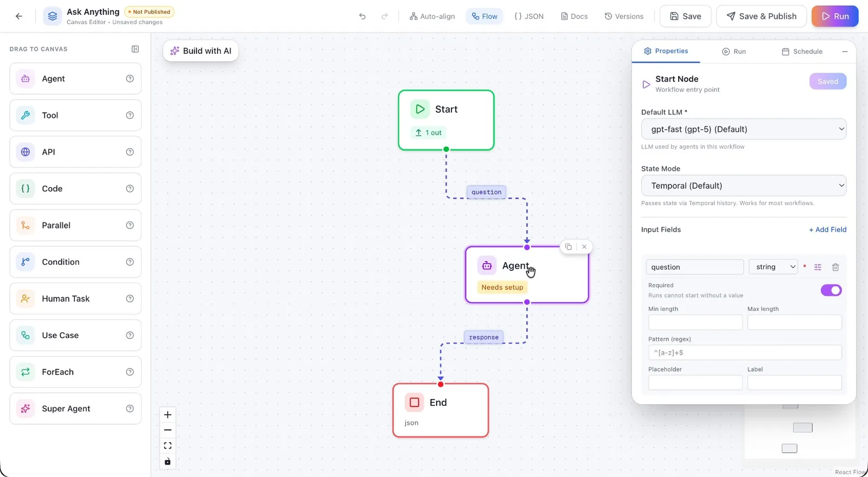Collapse the Drag to Canvas sidebar
Viewport: 868px width, 477px height.
135,49
